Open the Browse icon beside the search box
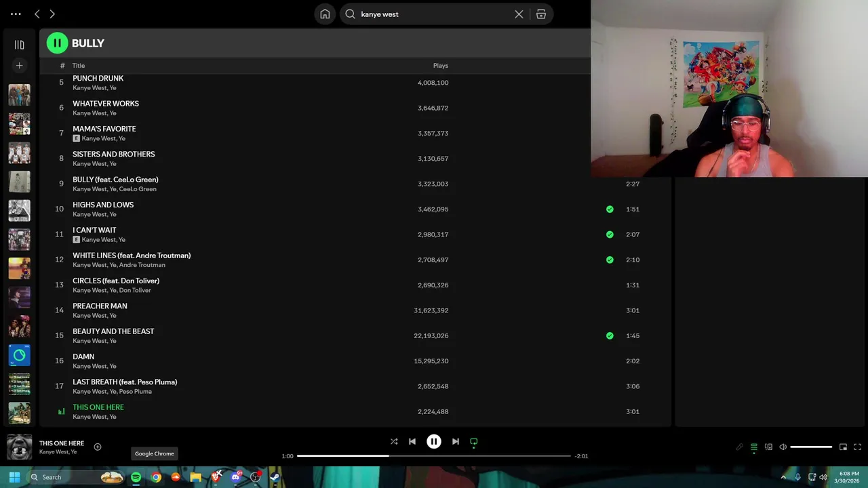868x488 pixels. point(541,14)
